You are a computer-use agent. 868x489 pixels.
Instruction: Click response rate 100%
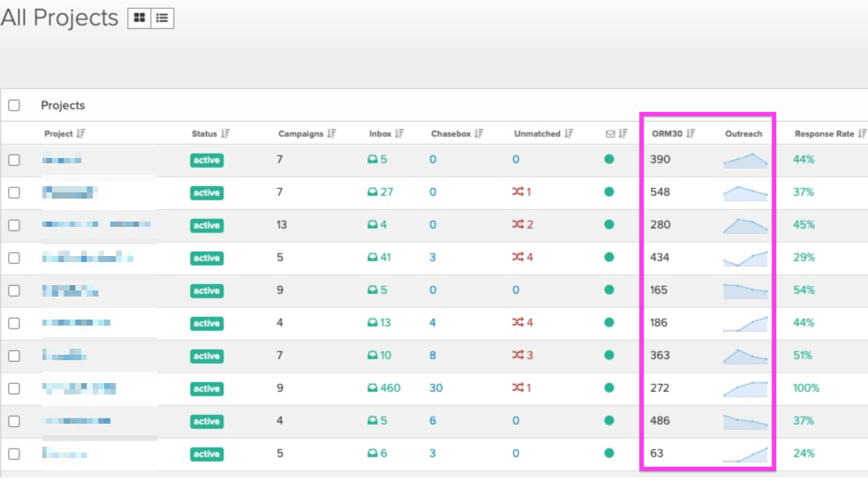pyautogui.click(x=805, y=388)
